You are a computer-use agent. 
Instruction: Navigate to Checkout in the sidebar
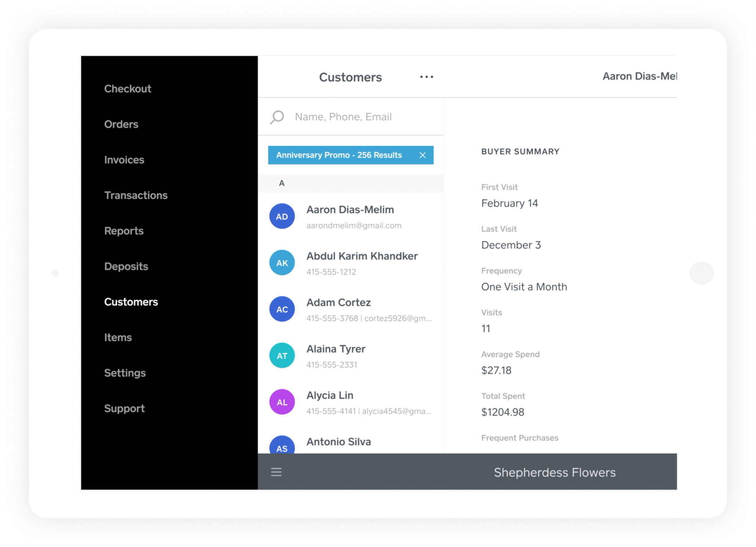[127, 88]
